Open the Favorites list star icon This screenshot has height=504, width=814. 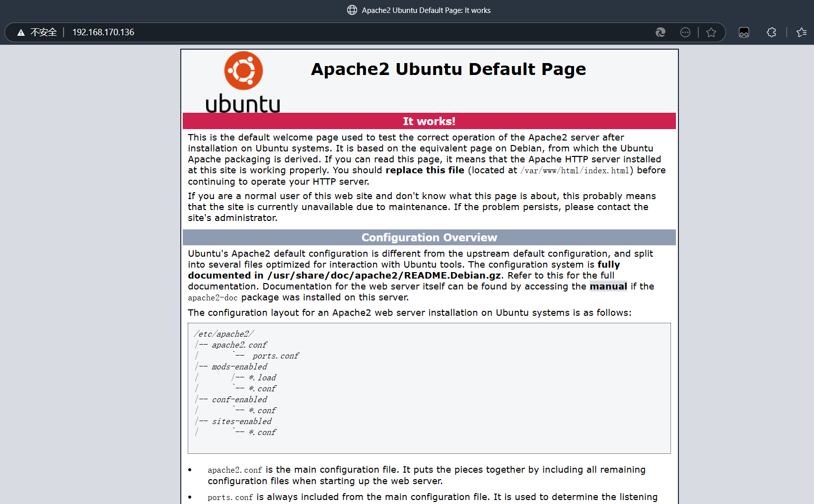[802, 32]
